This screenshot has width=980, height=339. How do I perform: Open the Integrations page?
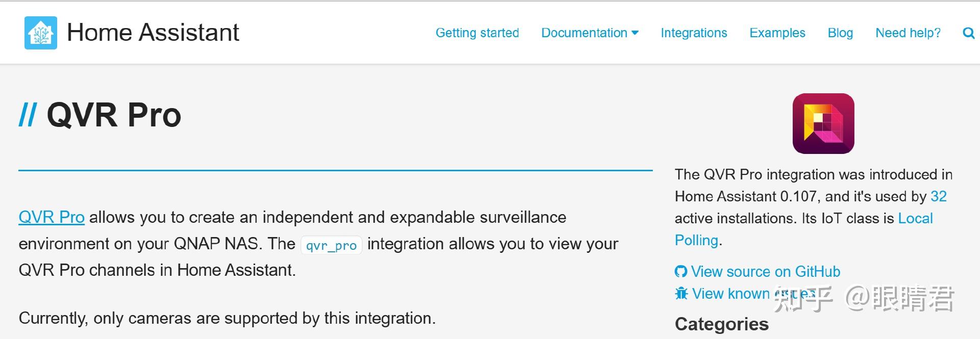(694, 33)
